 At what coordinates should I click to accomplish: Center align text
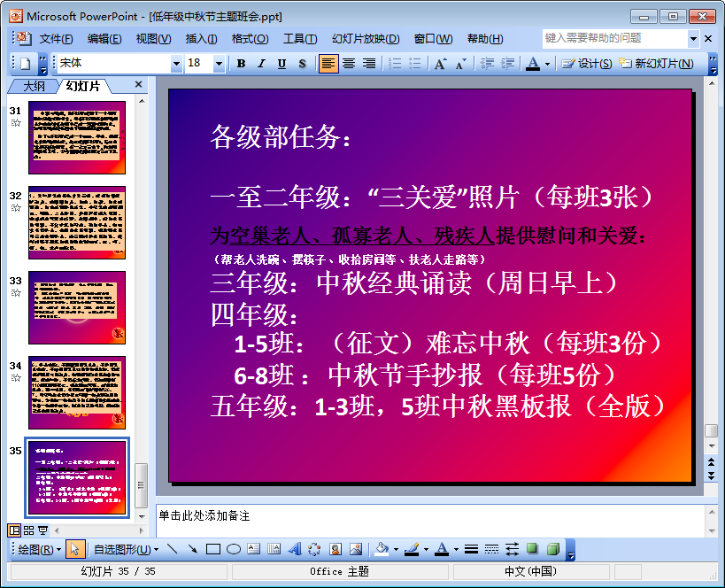point(349,64)
